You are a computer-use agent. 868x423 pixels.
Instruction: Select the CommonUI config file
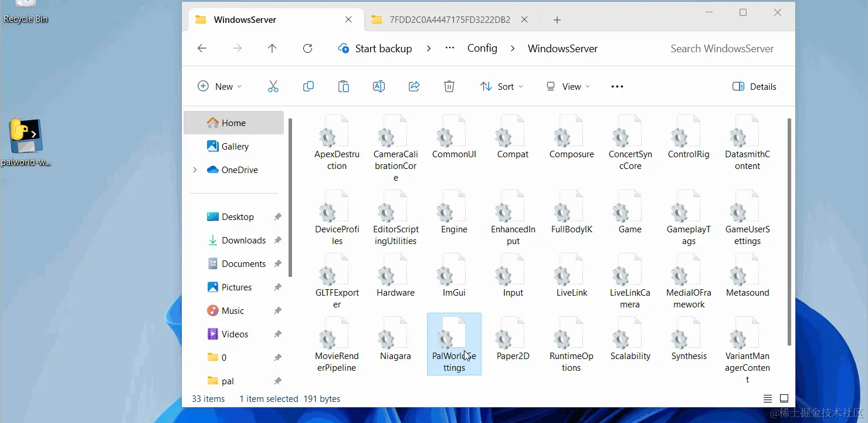pyautogui.click(x=455, y=137)
